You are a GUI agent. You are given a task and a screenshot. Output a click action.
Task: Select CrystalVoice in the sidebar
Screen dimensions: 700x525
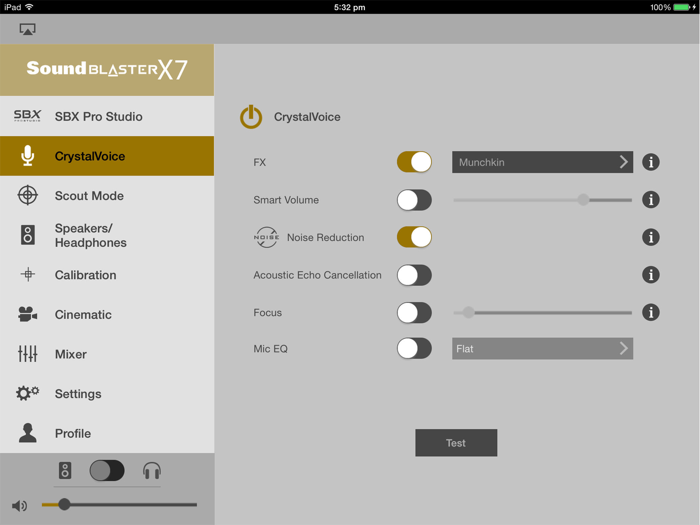[107, 156]
